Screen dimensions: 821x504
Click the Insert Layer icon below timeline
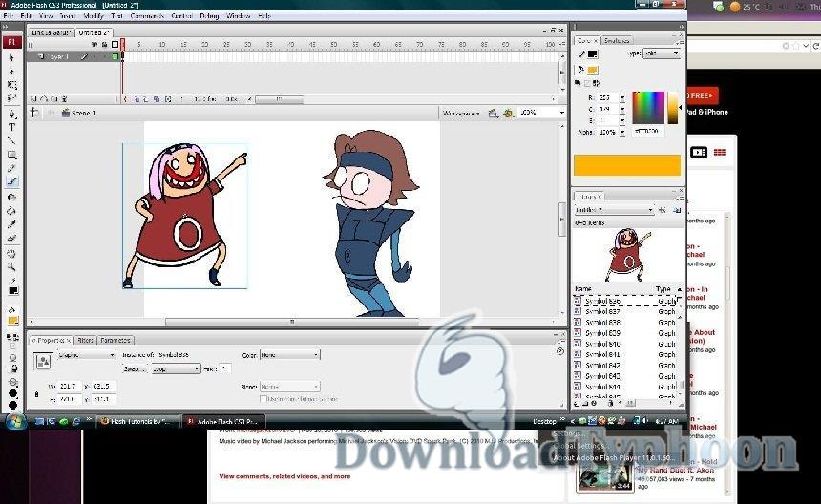(33, 99)
